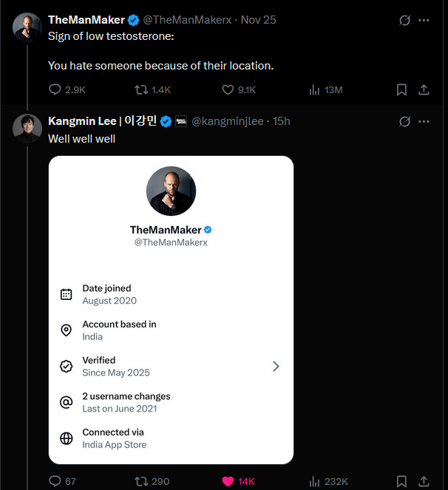Open the @kangminjlee handle link
Screen dimensions: 448x490
[x=227, y=121]
